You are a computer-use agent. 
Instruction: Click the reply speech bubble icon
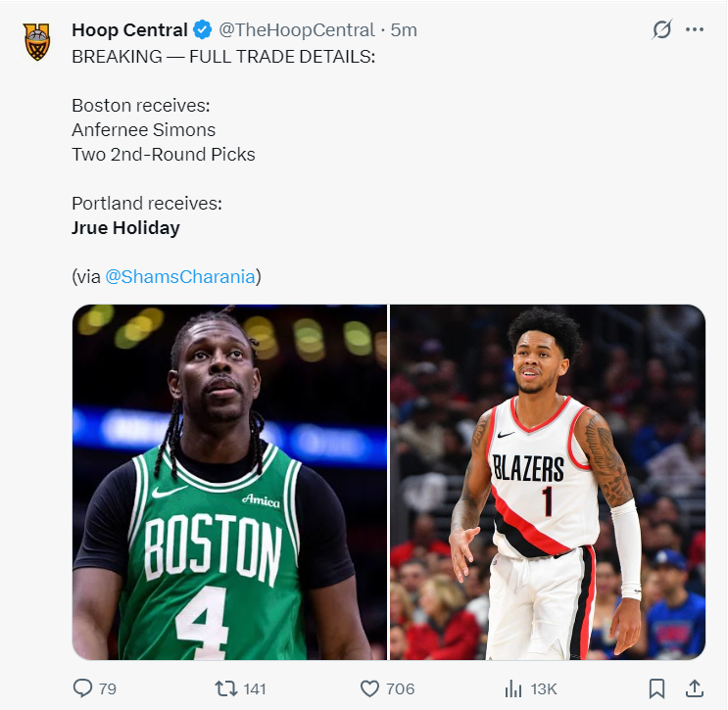click(x=83, y=688)
